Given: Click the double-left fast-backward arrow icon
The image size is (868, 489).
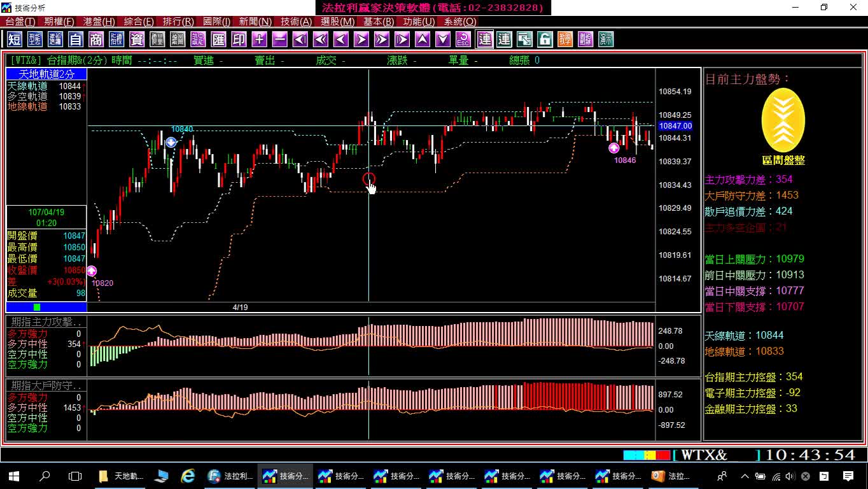Looking at the screenshot, I should [x=320, y=39].
